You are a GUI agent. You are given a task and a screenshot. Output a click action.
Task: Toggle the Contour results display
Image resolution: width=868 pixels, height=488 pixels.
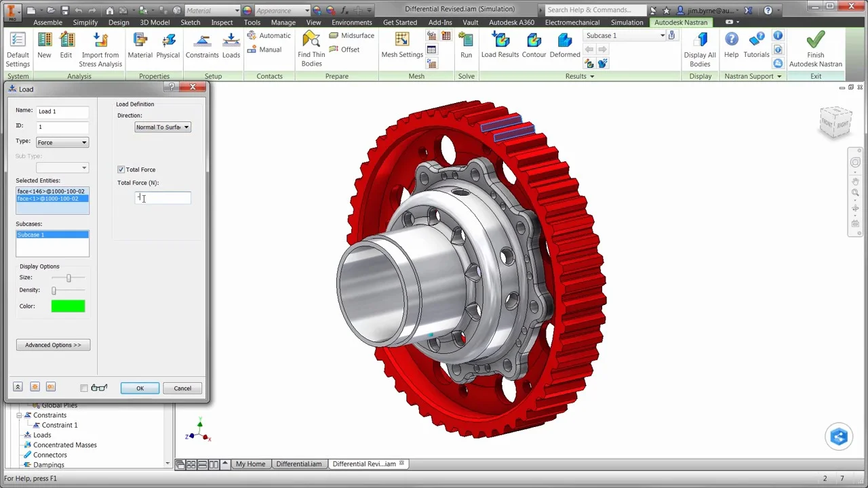(x=534, y=46)
